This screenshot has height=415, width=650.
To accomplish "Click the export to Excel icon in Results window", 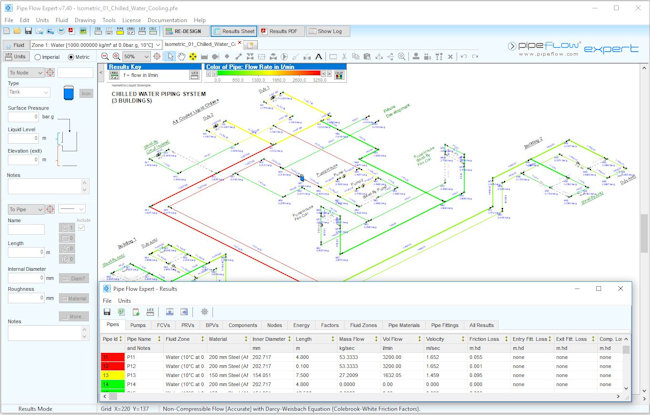I will point(121,312).
